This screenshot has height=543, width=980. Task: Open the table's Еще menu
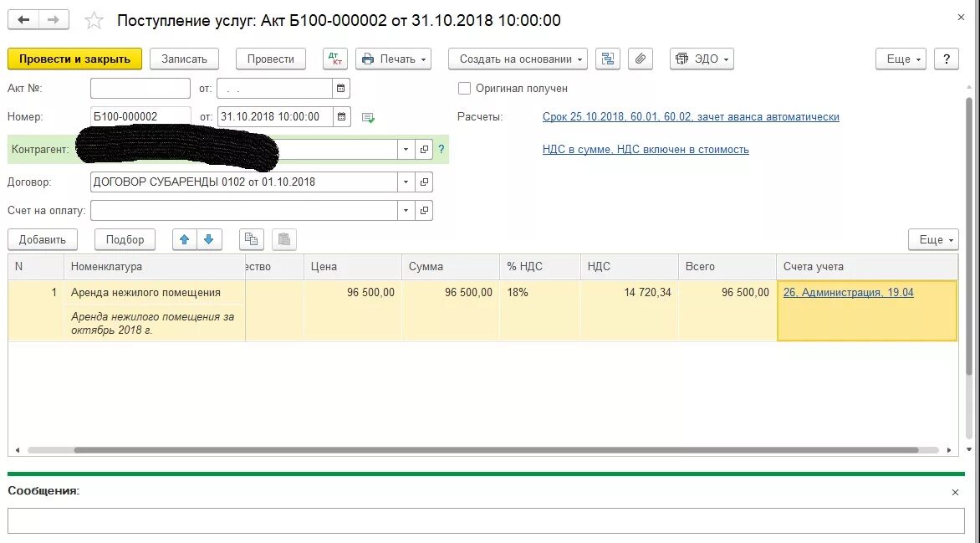click(933, 239)
